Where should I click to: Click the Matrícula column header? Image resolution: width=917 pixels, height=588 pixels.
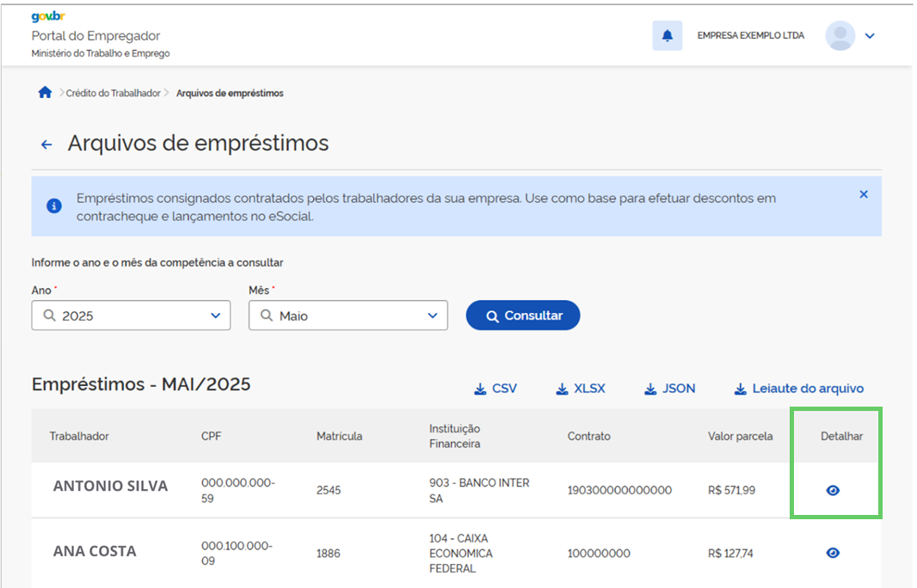339,436
